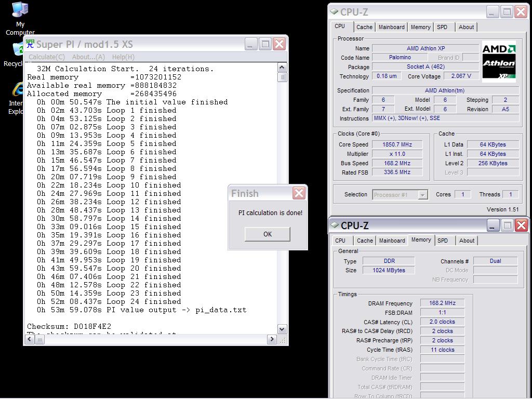Click the memory Type value DDR

(389, 261)
